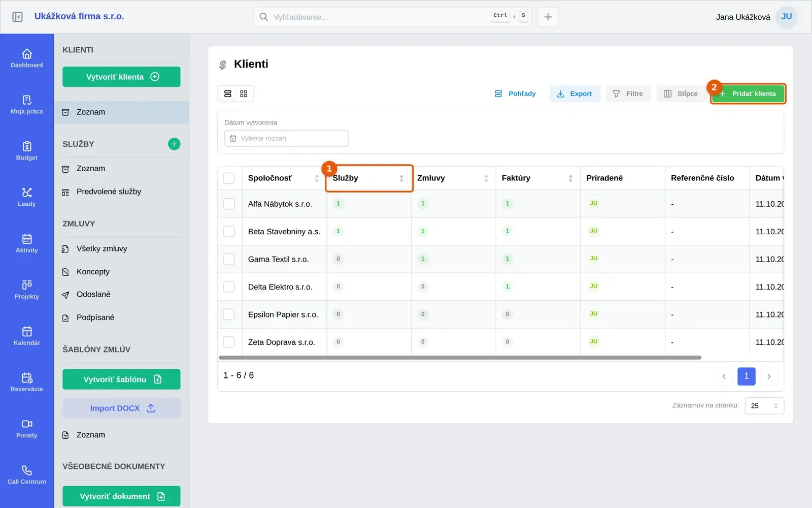The image size is (812, 508).
Task: Click the Export button
Action: click(574, 94)
